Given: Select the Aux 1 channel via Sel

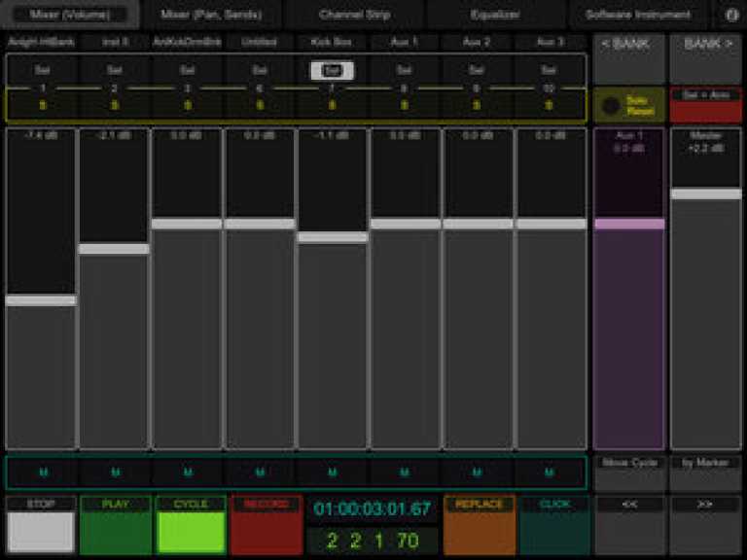Looking at the screenshot, I should [404, 70].
